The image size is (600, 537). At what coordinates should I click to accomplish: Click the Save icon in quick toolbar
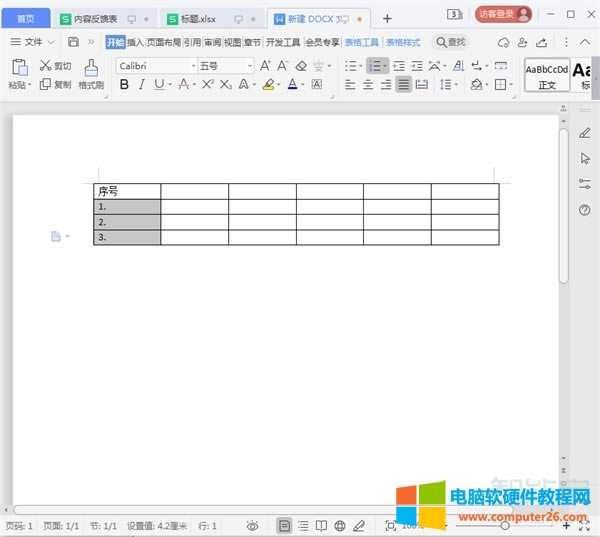click(73, 42)
